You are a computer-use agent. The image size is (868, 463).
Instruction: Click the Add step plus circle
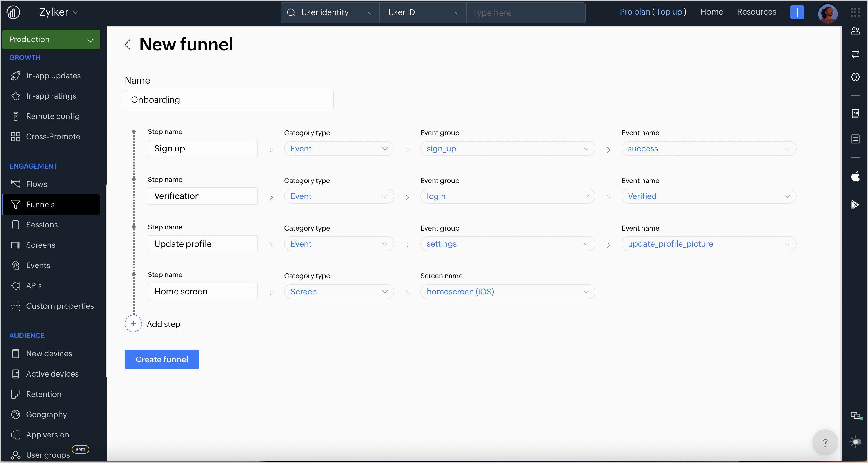tap(133, 324)
